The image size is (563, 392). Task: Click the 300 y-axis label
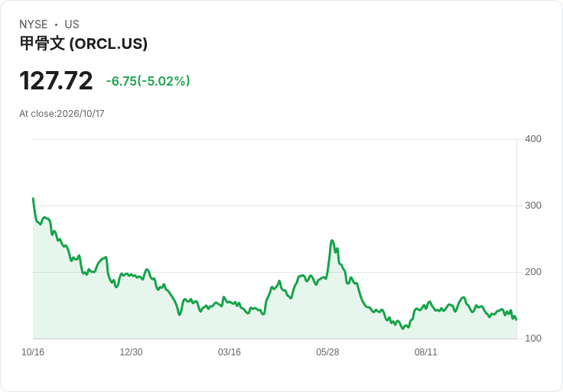533,206
